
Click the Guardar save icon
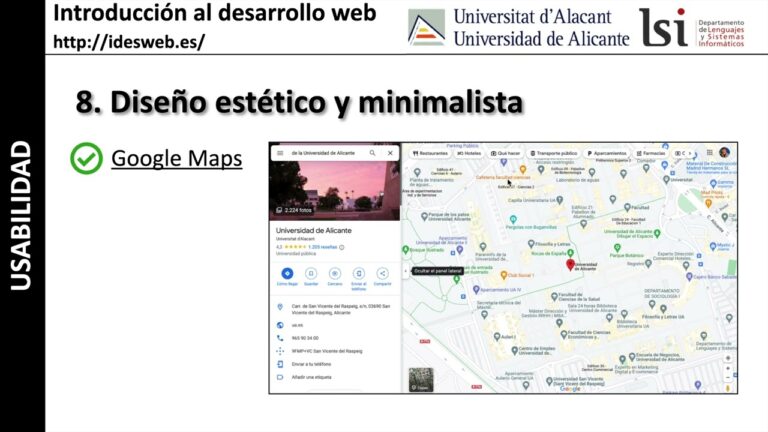point(311,273)
